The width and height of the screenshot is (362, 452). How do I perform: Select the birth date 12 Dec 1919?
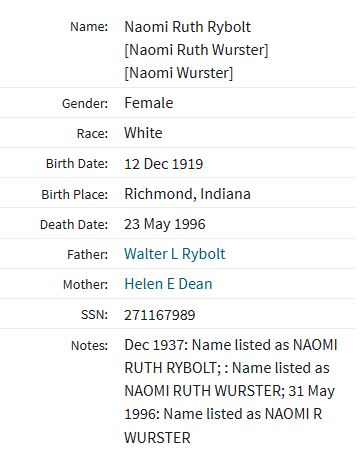(x=164, y=164)
